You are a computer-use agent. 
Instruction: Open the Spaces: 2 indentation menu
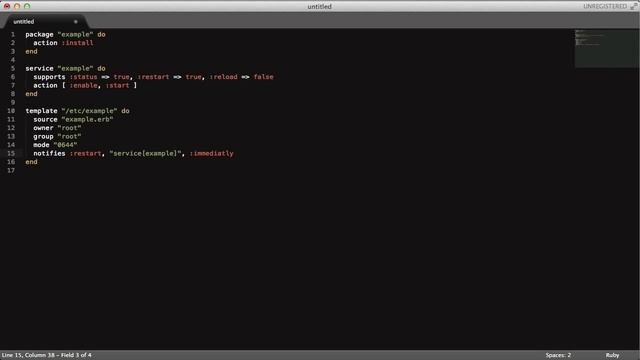click(x=558, y=355)
